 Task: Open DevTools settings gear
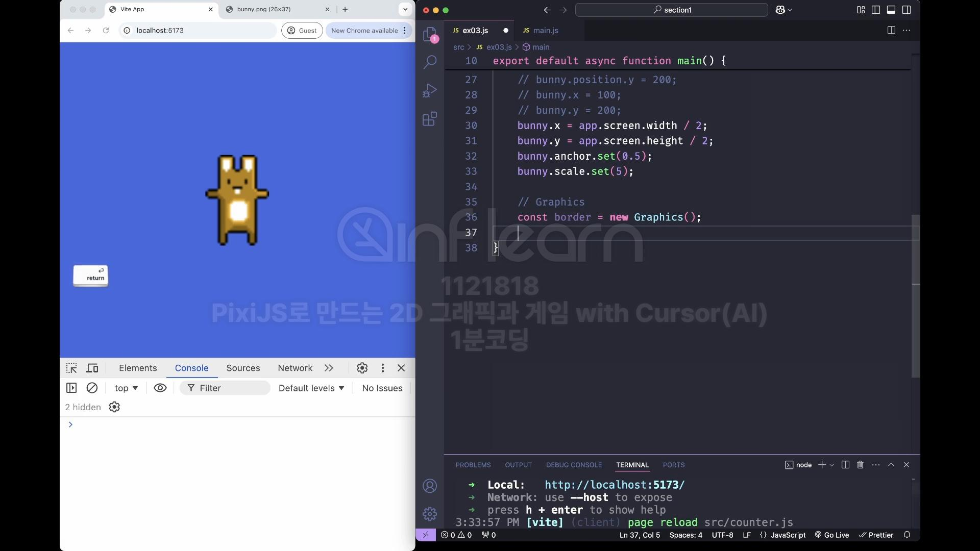coord(362,368)
